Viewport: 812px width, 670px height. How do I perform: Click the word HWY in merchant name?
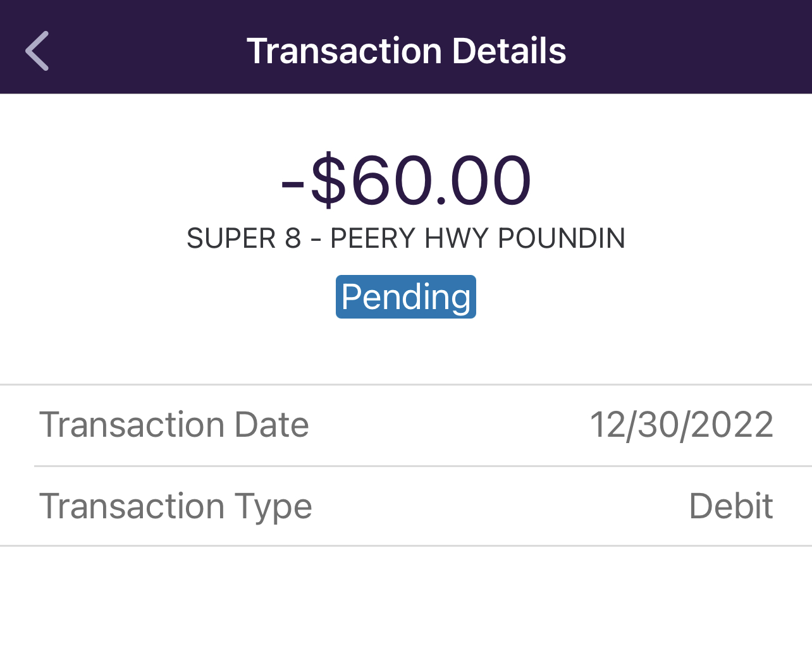tap(457, 239)
